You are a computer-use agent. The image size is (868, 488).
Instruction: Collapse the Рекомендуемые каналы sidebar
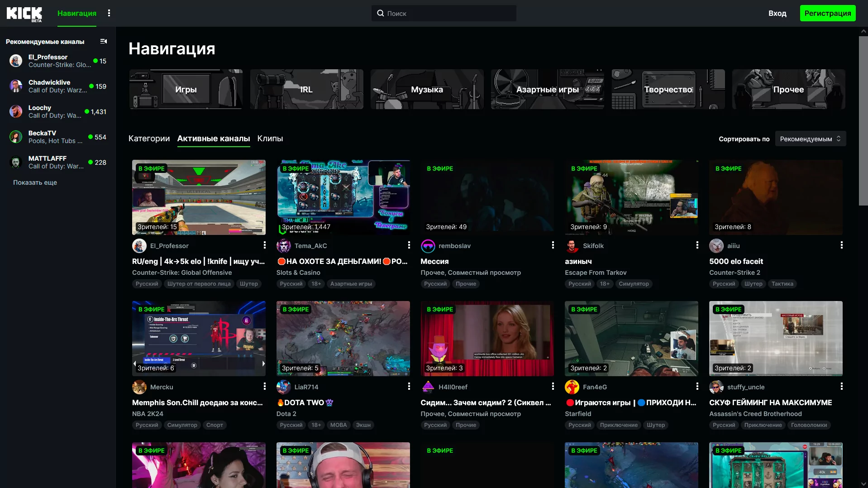point(104,41)
